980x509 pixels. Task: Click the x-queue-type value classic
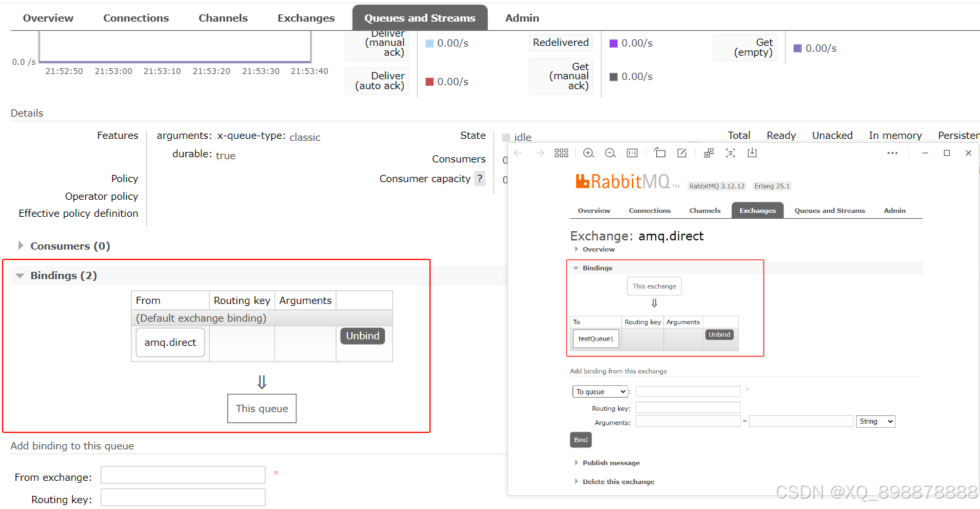tap(305, 138)
